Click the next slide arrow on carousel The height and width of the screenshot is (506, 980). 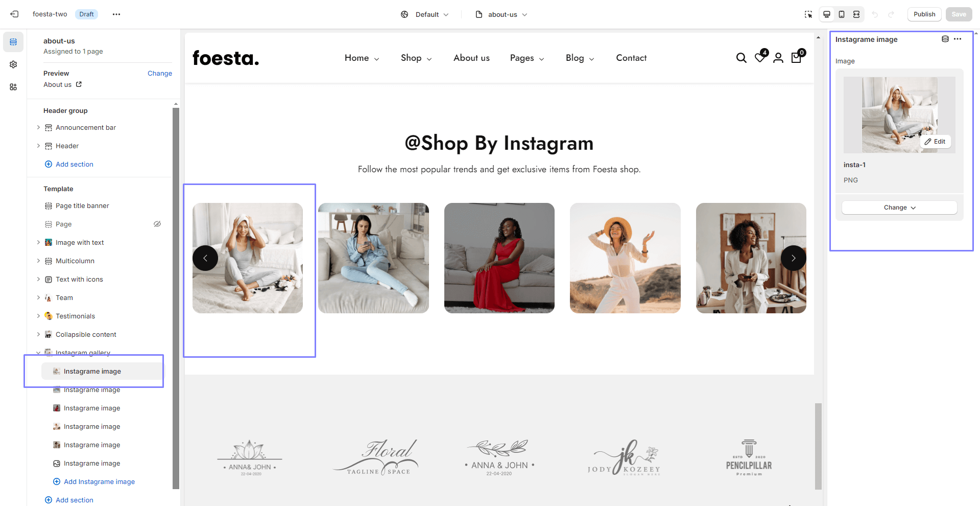(793, 258)
